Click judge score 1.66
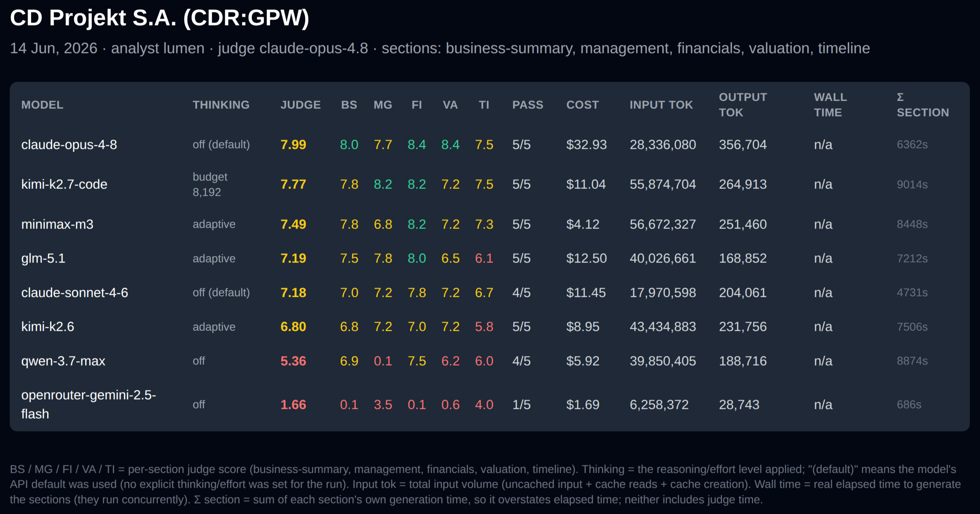 [x=293, y=404]
